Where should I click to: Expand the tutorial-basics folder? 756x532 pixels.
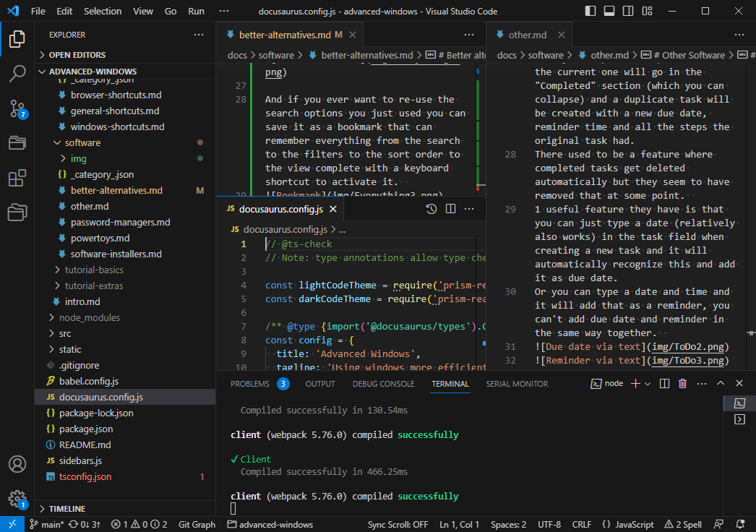(125, 270)
